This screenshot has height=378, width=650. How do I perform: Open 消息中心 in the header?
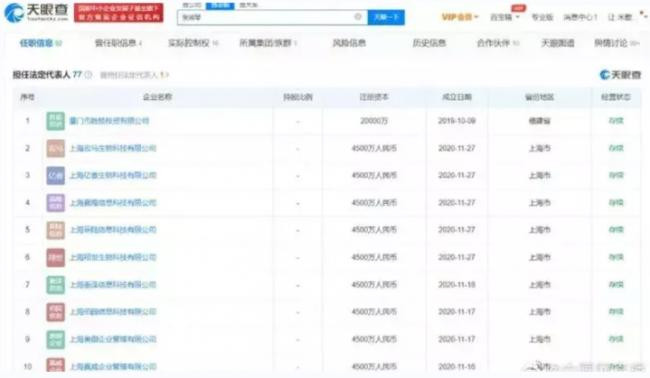pos(580,17)
